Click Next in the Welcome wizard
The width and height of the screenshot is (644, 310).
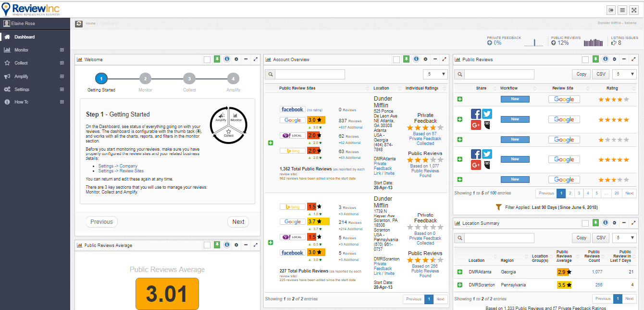click(x=238, y=222)
